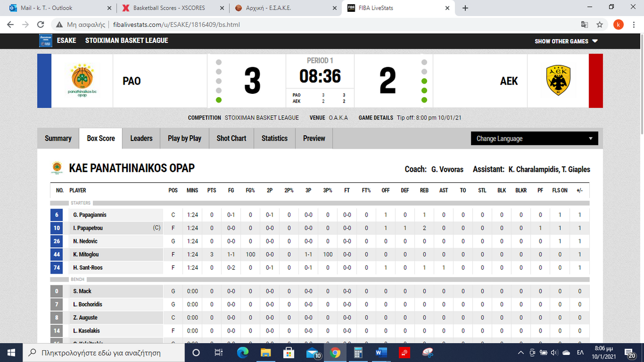Click the address bar URL field

pyautogui.click(x=317, y=25)
